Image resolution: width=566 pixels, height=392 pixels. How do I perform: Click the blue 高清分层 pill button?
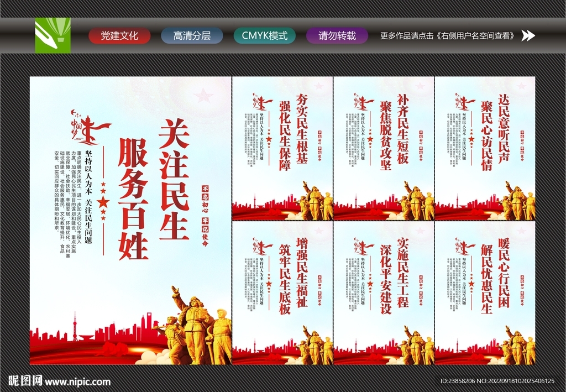pyautogui.click(x=192, y=36)
